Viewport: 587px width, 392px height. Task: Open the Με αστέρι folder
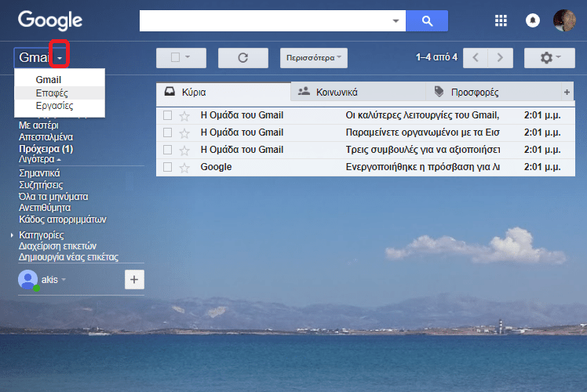pos(38,125)
